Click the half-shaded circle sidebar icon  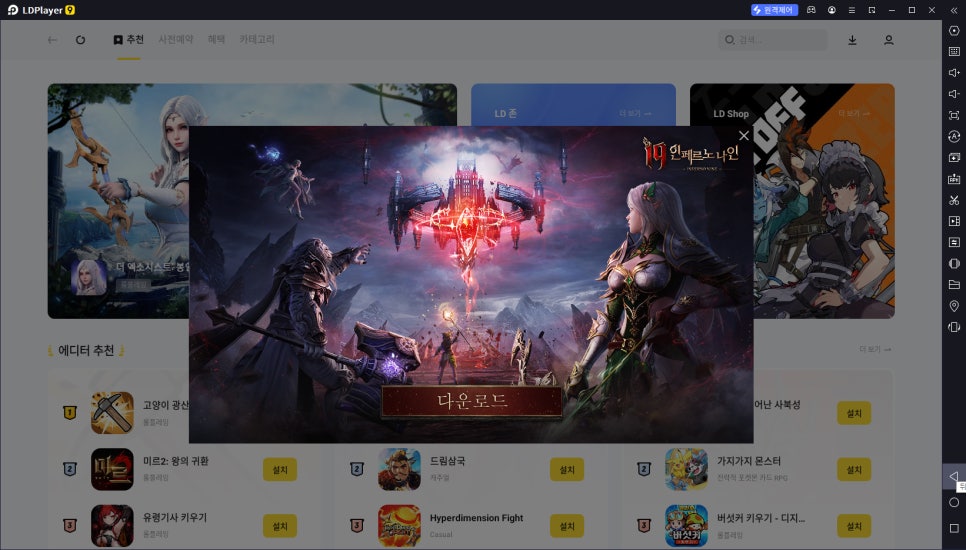[x=954, y=264]
